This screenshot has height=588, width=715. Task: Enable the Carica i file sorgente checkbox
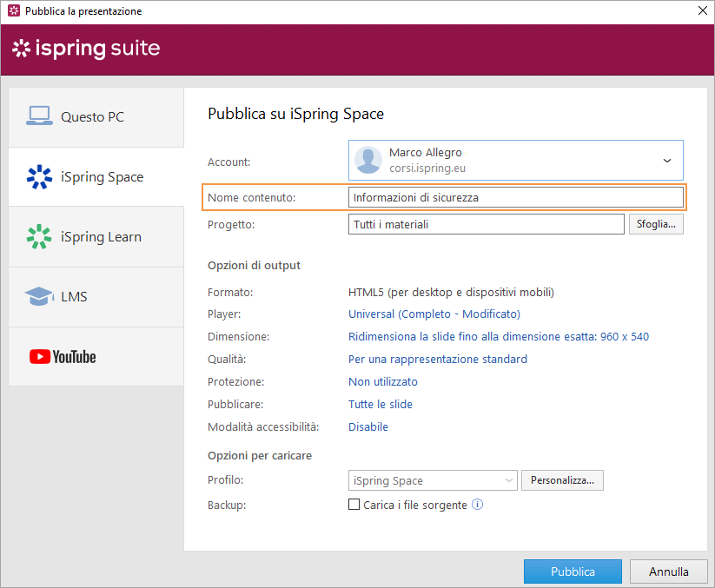[354, 504]
